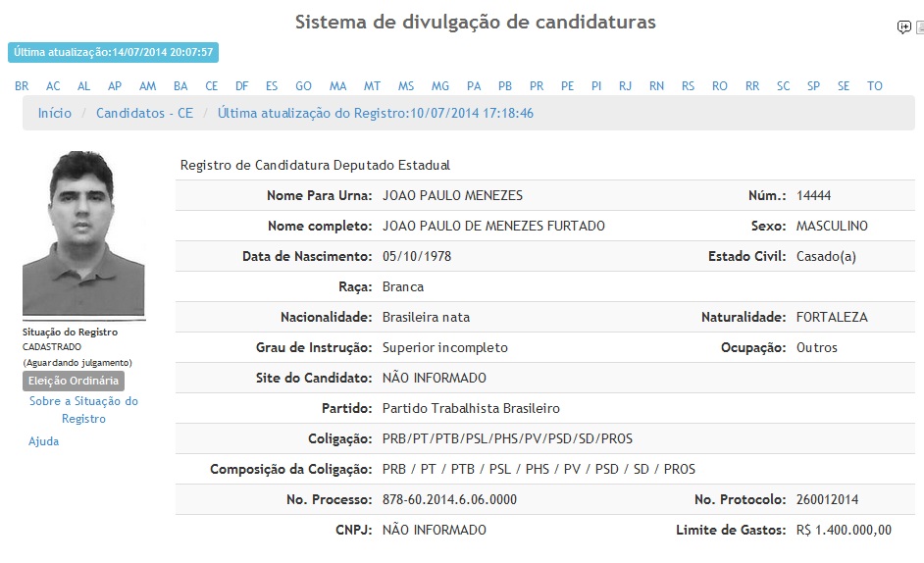This screenshot has width=924, height=563.
Task: Choose the RJ state link
Action: coord(625,86)
